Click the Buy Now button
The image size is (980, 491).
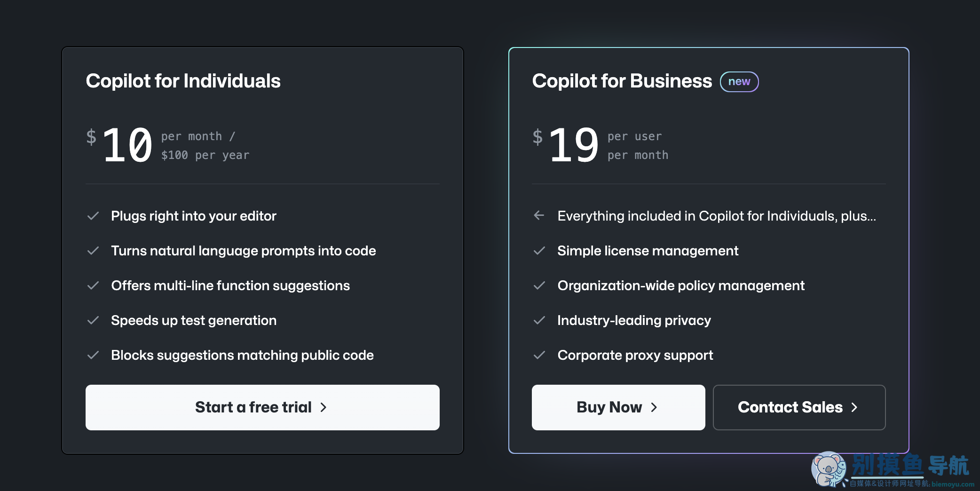coord(618,407)
